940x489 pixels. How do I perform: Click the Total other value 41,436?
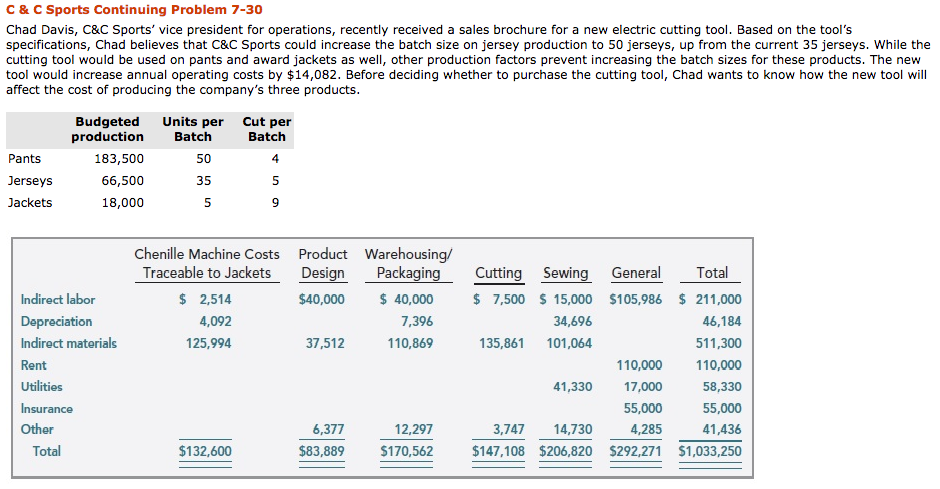(x=722, y=430)
